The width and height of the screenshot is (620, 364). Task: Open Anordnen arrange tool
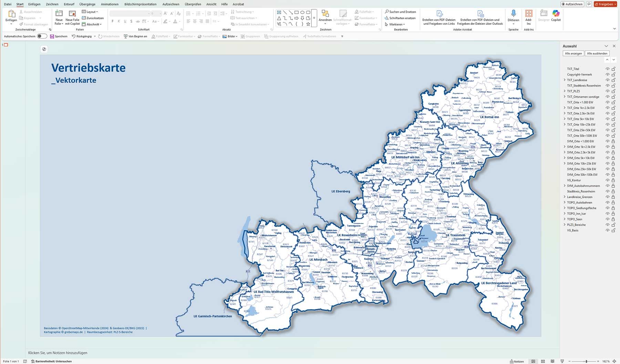pos(325,17)
